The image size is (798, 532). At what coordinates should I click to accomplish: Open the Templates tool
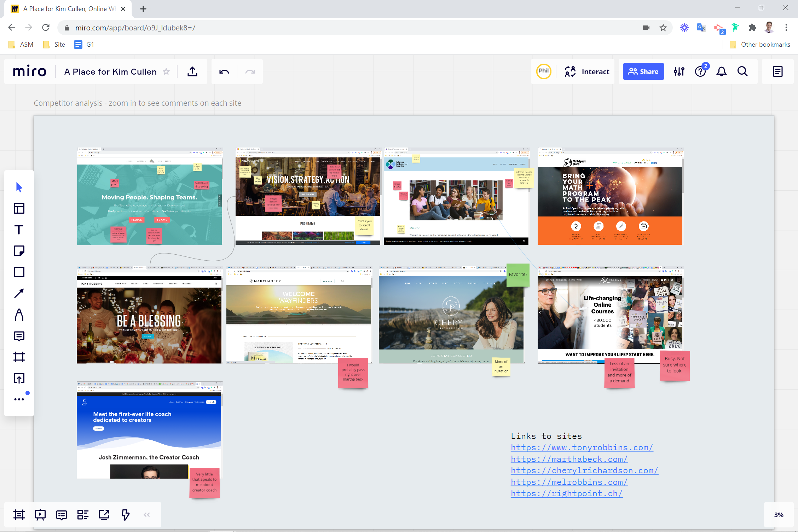[x=19, y=208]
